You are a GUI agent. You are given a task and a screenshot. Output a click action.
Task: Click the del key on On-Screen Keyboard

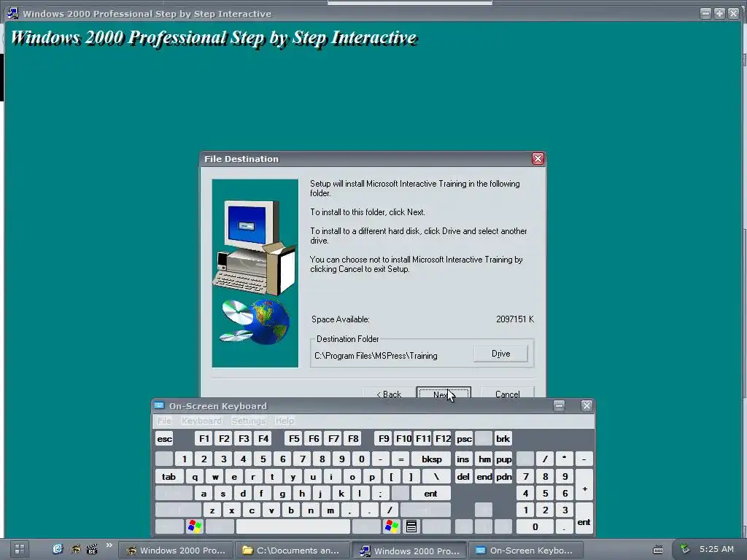(463, 477)
